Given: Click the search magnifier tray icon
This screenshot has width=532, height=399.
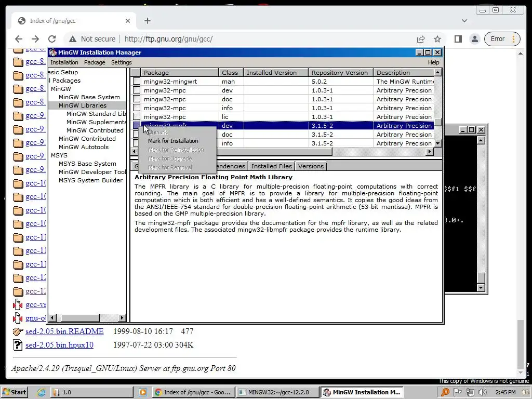Looking at the screenshot, I should point(445,392).
